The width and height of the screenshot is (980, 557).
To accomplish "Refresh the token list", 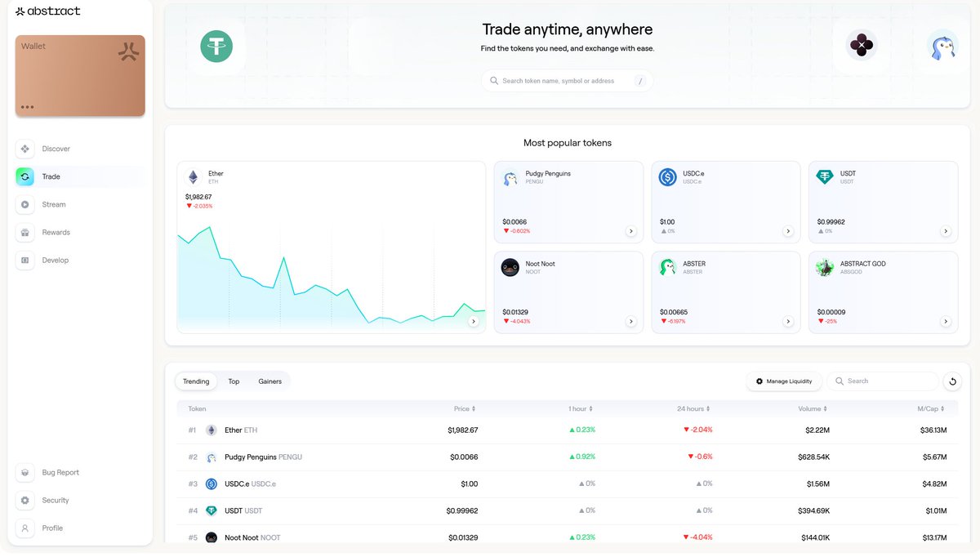I will 952,381.
